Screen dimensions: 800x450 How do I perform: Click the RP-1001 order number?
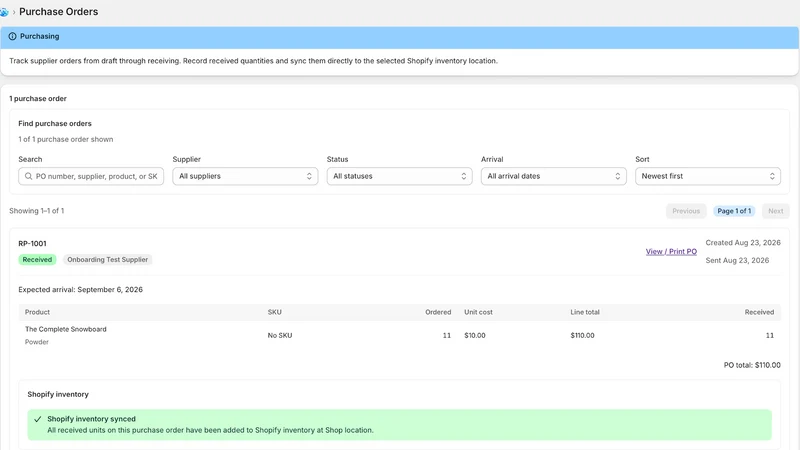pos(32,243)
